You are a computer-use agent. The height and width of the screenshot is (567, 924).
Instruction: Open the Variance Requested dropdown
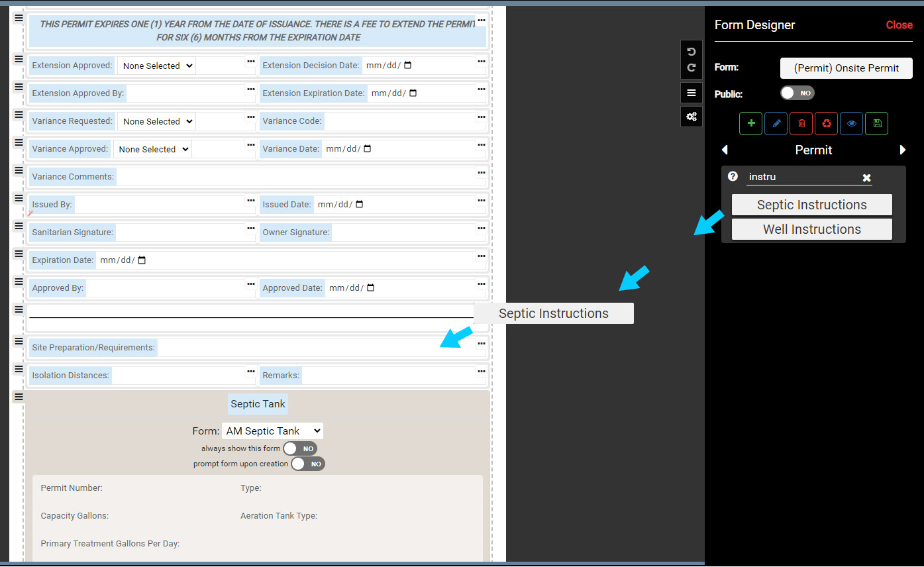[156, 121]
